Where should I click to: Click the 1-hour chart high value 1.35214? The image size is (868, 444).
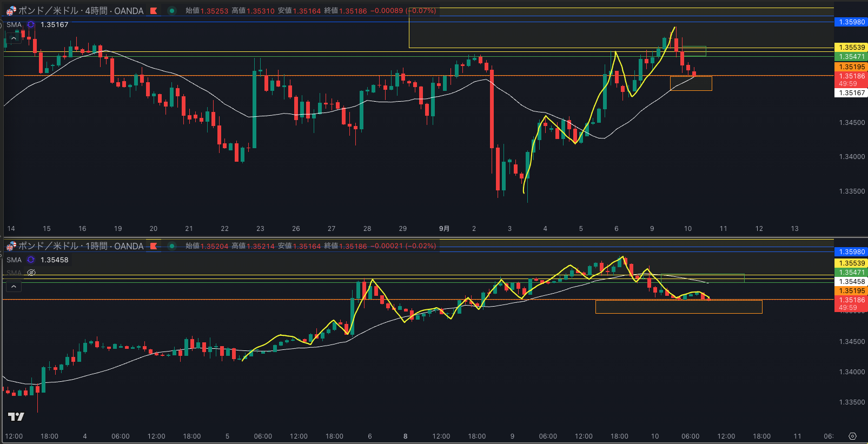click(x=261, y=246)
